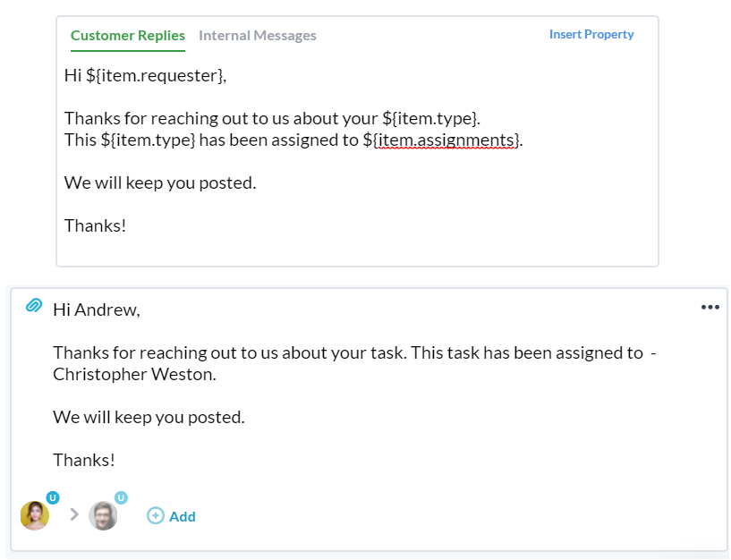Click 'Christopher Weston' in the sent message
The width and height of the screenshot is (731, 560).
point(132,374)
